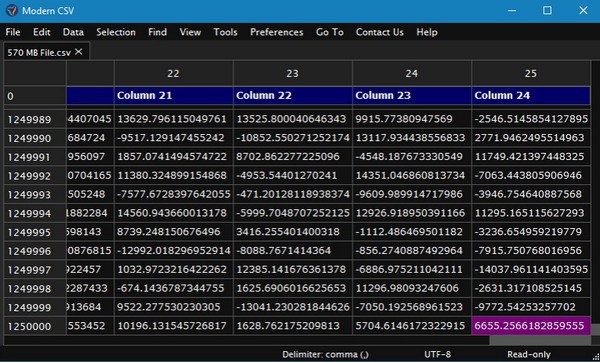Open the Find menu
Viewport: 600px width, 363px height.
point(157,32)
